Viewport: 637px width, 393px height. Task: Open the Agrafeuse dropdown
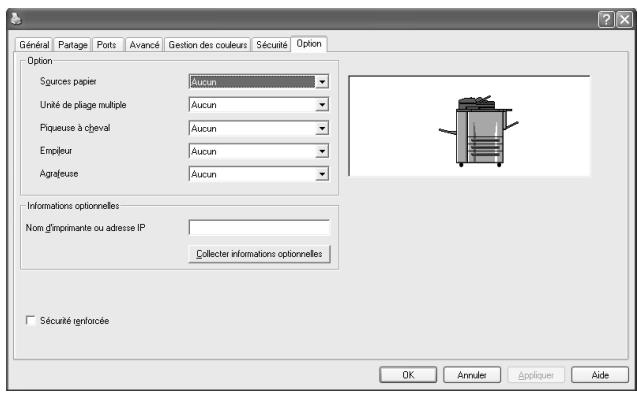tap(259, 174)
